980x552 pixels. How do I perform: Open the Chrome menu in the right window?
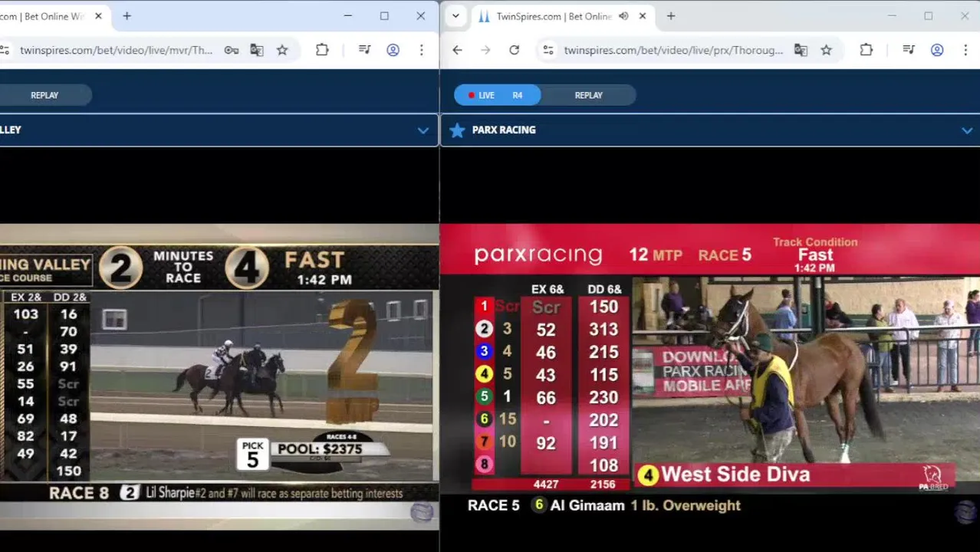coord(965,50)
